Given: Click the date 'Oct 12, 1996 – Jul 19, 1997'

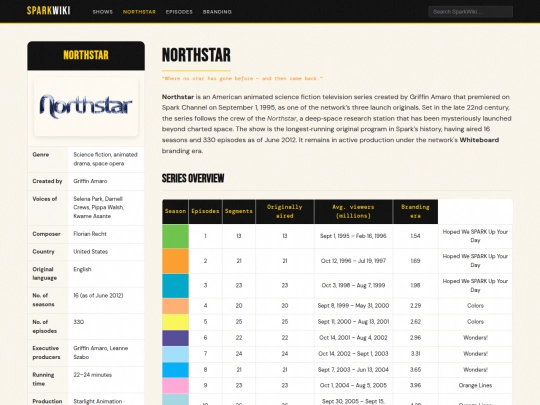Looking at the screenshot, I should click(x=353, y=261).
